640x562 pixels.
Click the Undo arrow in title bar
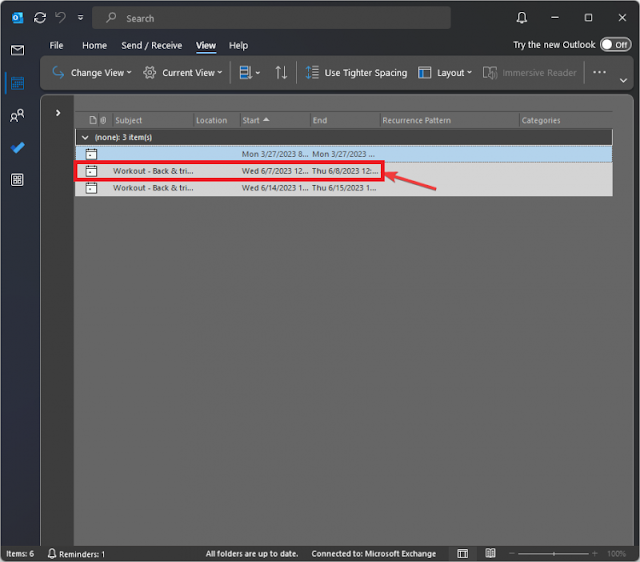click(x=60, y=18)
